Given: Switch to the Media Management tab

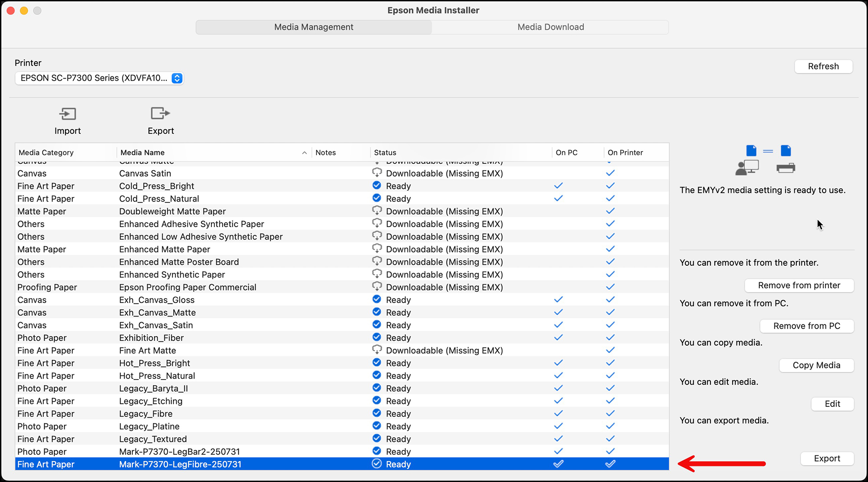Looking at the screenshot, I should [314, 27].
